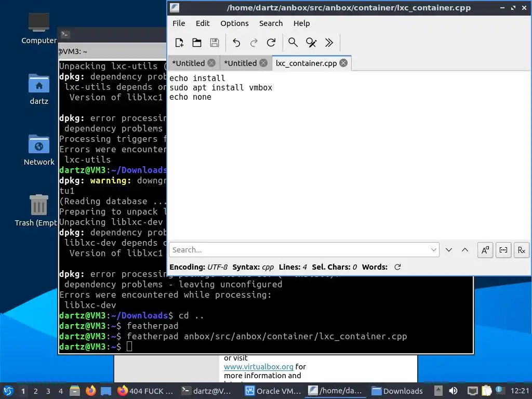Switch to workspace 2
532x399 pixels.
(x=36, y=391)
